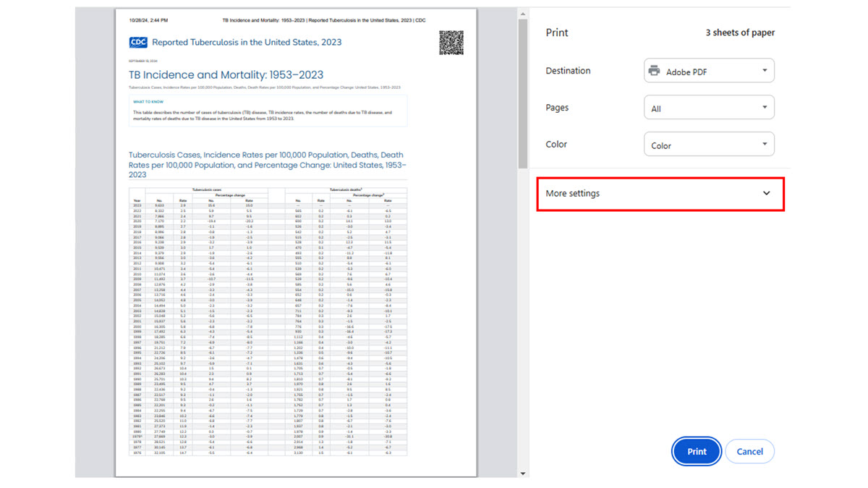Click the '3 sheets of paper' text

click(x=740, y=33)
